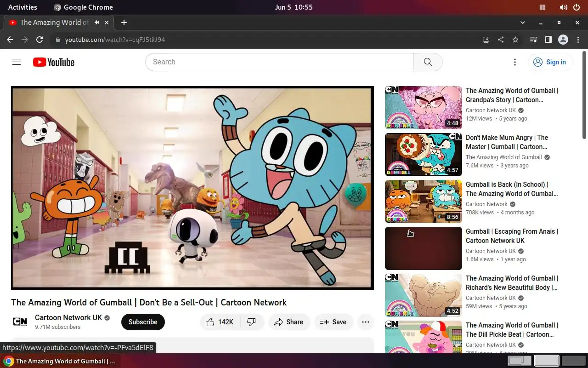Click The Amazing World of Gumball channel name
This screenshot has height=368, width=588.
click(x=504, y=157)
